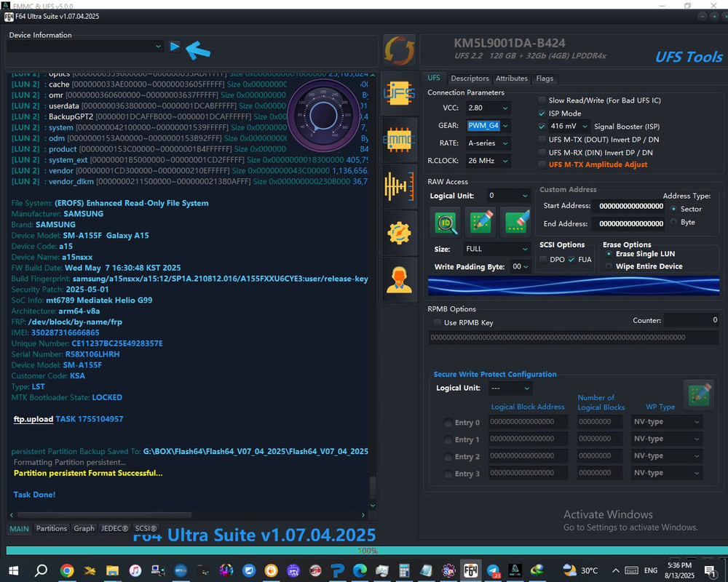Enable UFS M-TX (DOUT) Invert DP / DN

542,139
